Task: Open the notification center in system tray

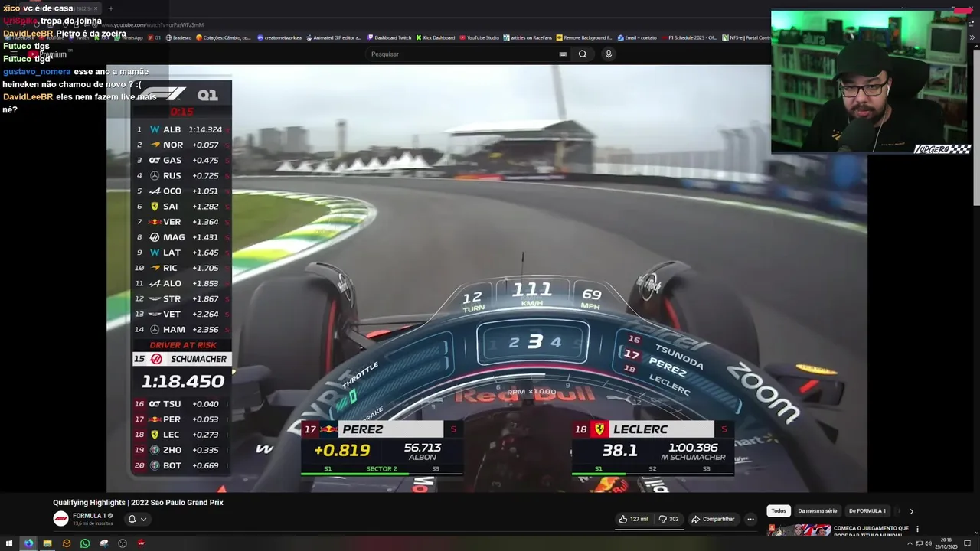Action: (968, 543)
